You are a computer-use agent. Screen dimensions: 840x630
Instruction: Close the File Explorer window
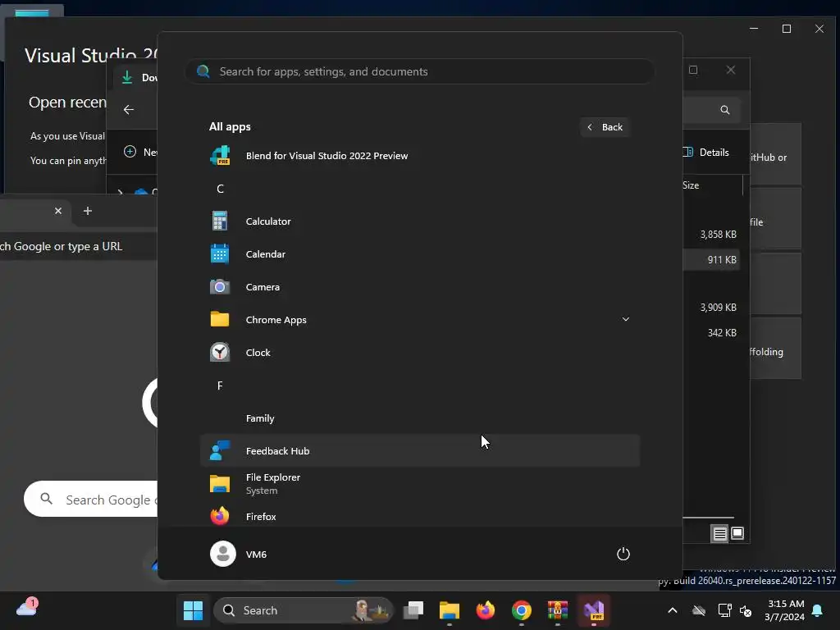[731, 71]
